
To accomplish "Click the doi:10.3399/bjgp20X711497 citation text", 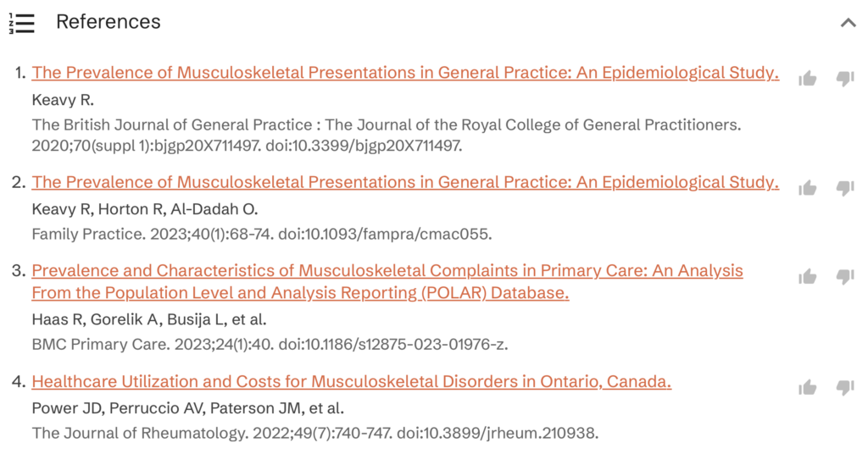I will [x=364, y=146].
